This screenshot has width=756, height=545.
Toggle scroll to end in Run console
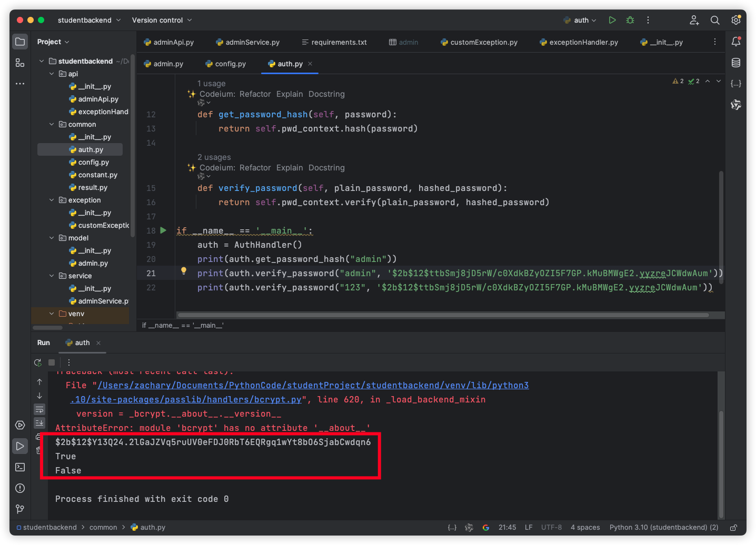(x=39, y=422)
